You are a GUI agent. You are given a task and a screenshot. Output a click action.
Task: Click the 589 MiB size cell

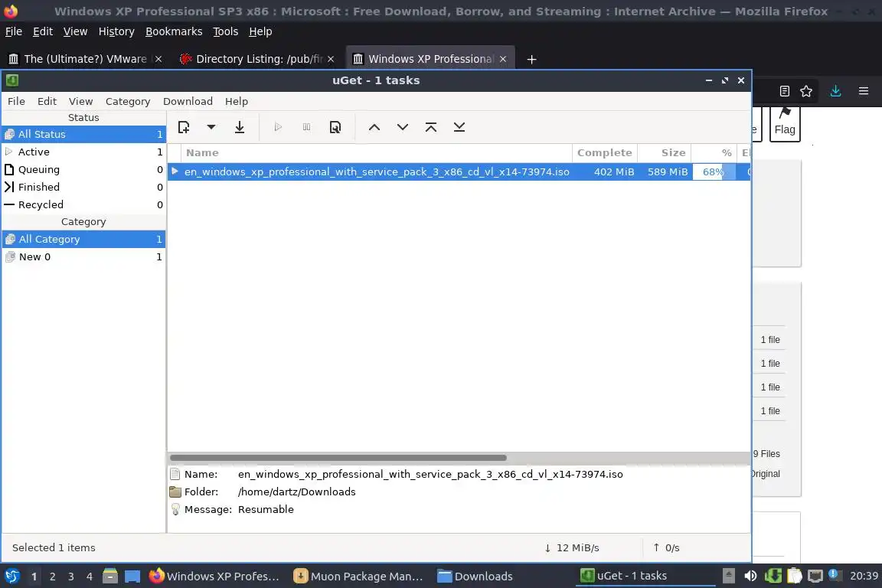[x=667, y=171]
